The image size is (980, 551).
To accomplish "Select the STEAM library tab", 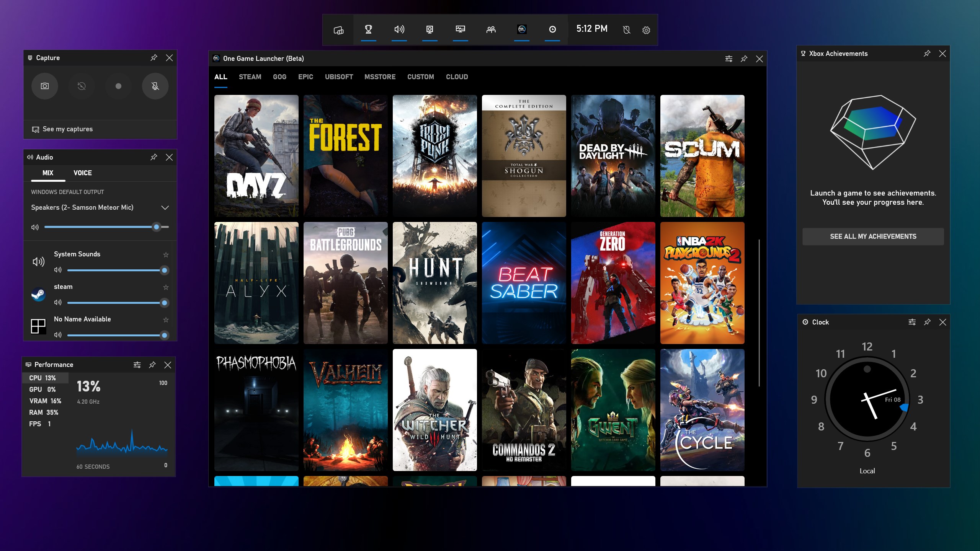I will (x=250, y=77).
